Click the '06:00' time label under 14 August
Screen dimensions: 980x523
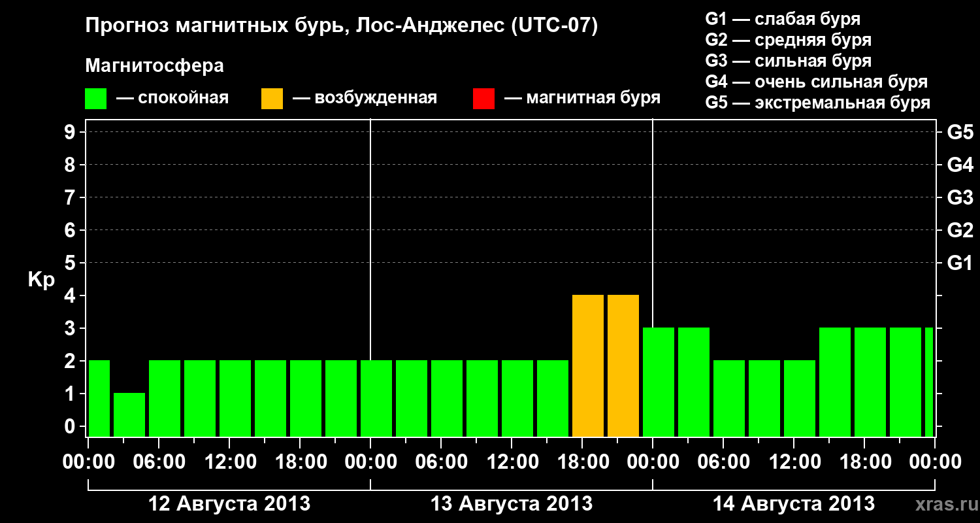(x=724, y=462)
